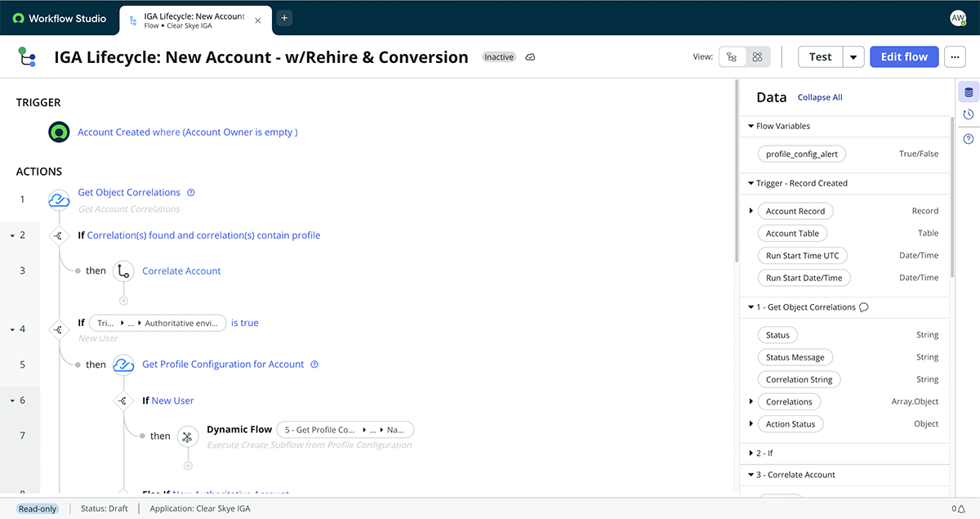Open a new tab with plus button
980x519 pixels.
click(x=284, y=17)
